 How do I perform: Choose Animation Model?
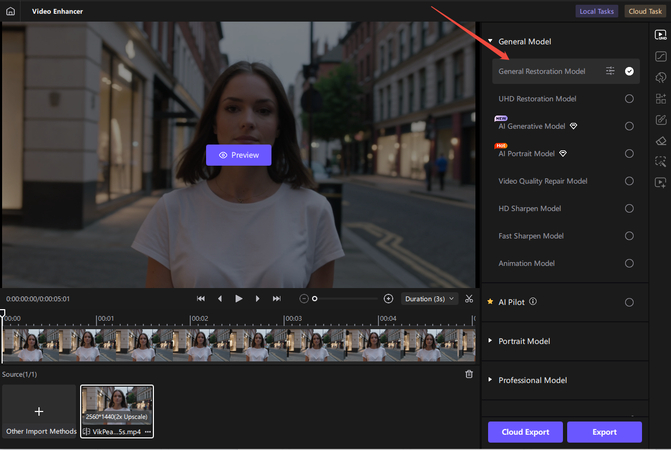(x=629, y=263)
